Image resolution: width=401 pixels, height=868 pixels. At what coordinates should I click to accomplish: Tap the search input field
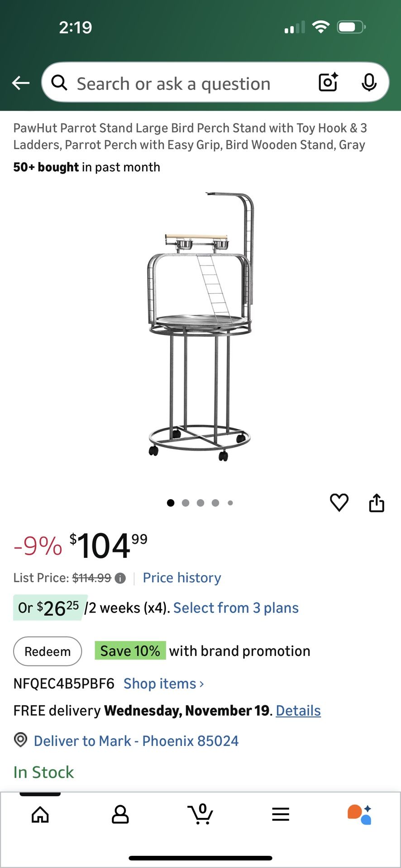181,84
